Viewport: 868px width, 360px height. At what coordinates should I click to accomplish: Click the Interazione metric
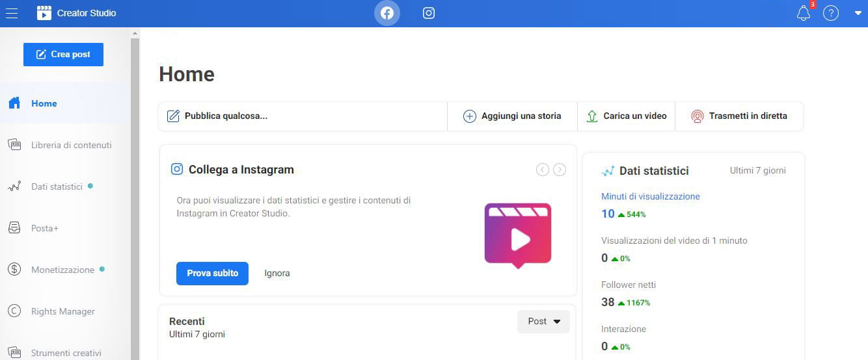coord(623,329)
